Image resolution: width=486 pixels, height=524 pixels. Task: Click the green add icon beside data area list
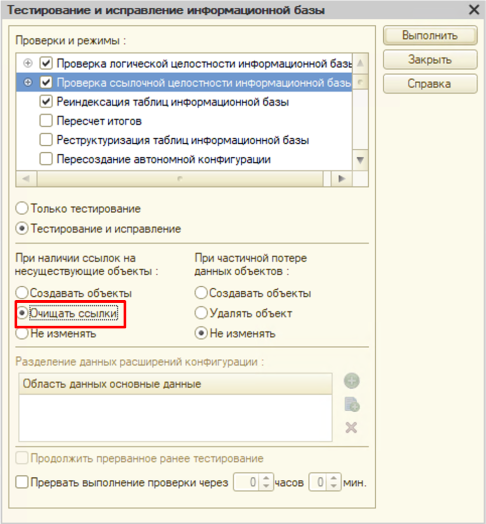[352, 381]
